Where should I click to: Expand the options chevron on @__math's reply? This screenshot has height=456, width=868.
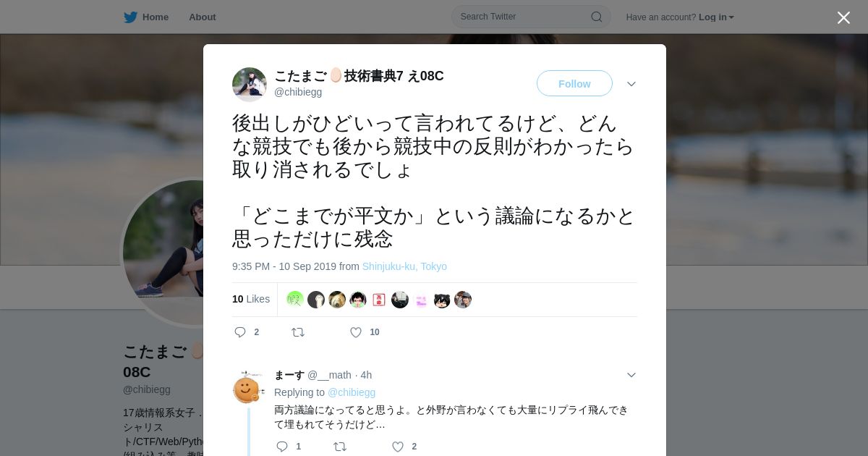631,375
